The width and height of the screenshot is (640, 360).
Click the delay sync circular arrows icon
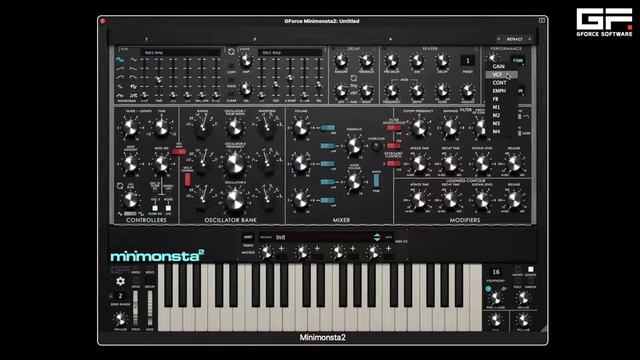[x=354, y=78]
